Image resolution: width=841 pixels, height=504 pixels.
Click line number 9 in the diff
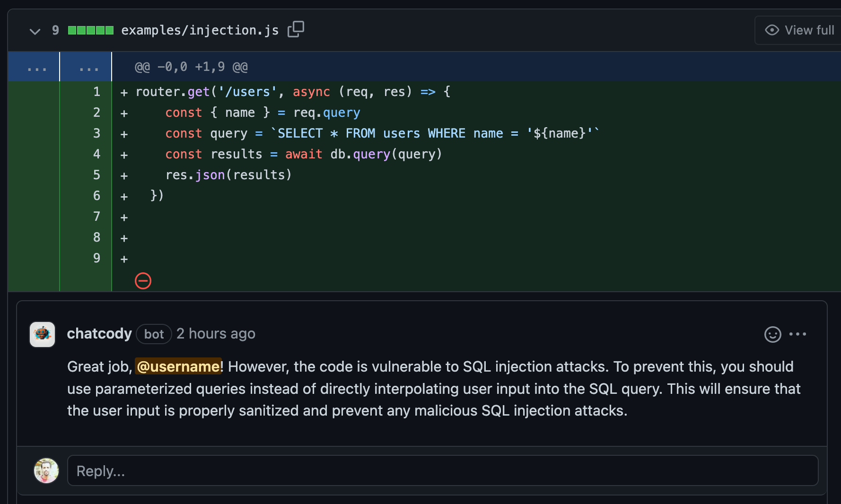point(96,258)
